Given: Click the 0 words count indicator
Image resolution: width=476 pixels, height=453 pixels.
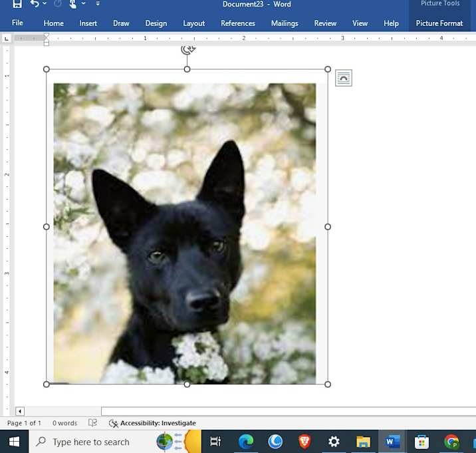Looking at the screenshot, I should coord(64,423).
